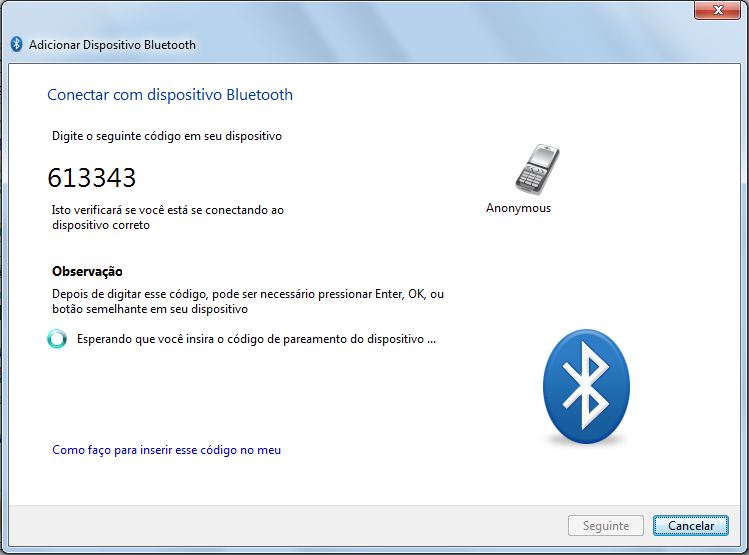This screenshot has height=555, width=749.
Task: Close the Adicionar Dispositivo Bluetooth window
Action: click(x=717, y=10)
